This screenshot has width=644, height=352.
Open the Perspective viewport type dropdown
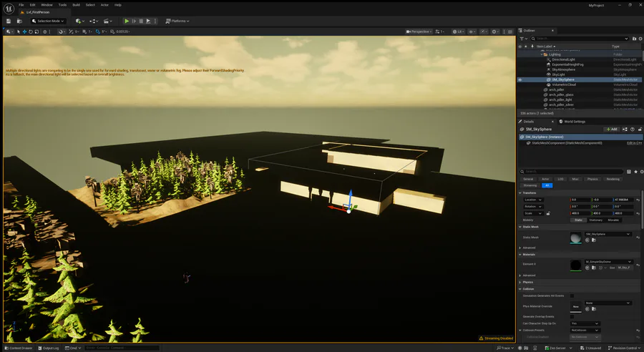click(x=419, y=31)
